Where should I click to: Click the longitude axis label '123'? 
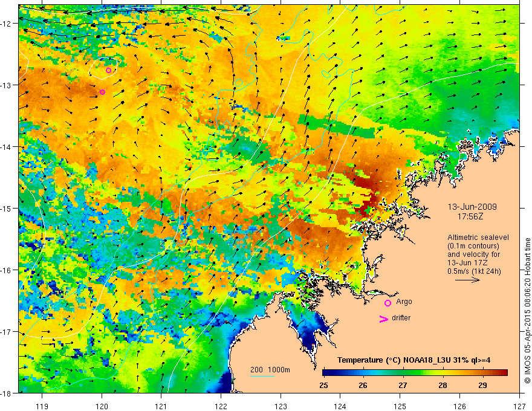tap(281, 406)
